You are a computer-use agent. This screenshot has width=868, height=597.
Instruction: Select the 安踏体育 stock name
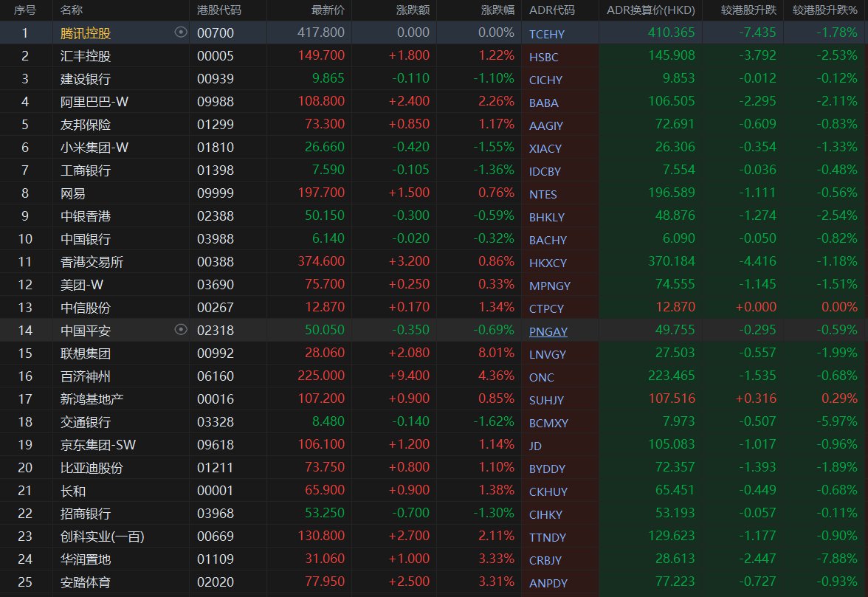pos(86,582)
